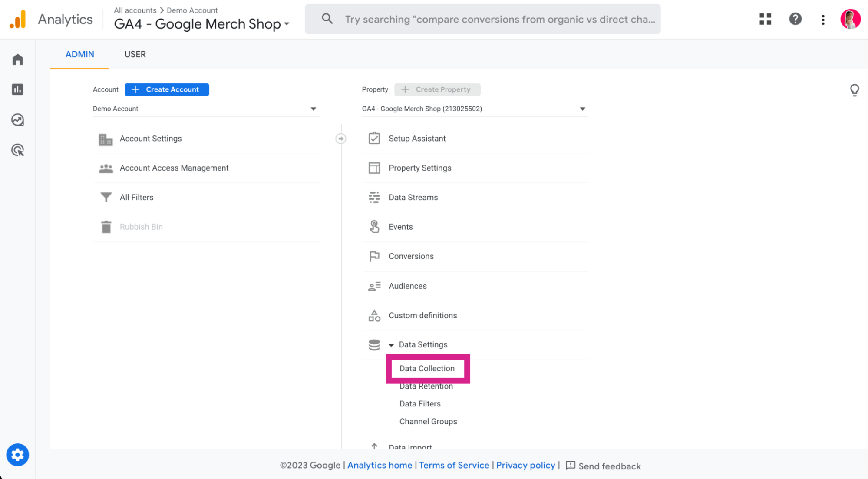Click the Data Settings database icon
This screenshot has width=868, height=479.
point(374,345)
